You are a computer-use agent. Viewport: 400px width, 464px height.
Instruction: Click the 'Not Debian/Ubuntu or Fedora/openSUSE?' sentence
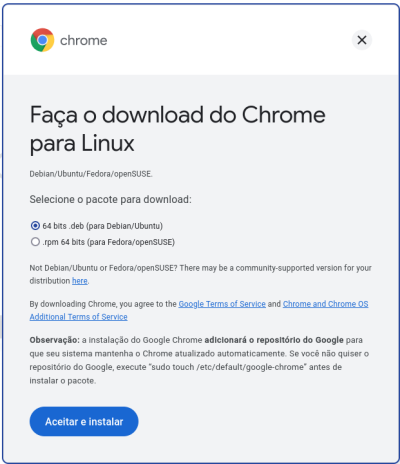103,268
